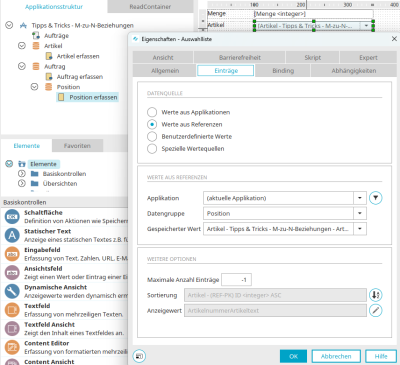This screenshot has width=400, height=365.
Task: Open help with the Hilfe button
Action: (x=381, y=356)
